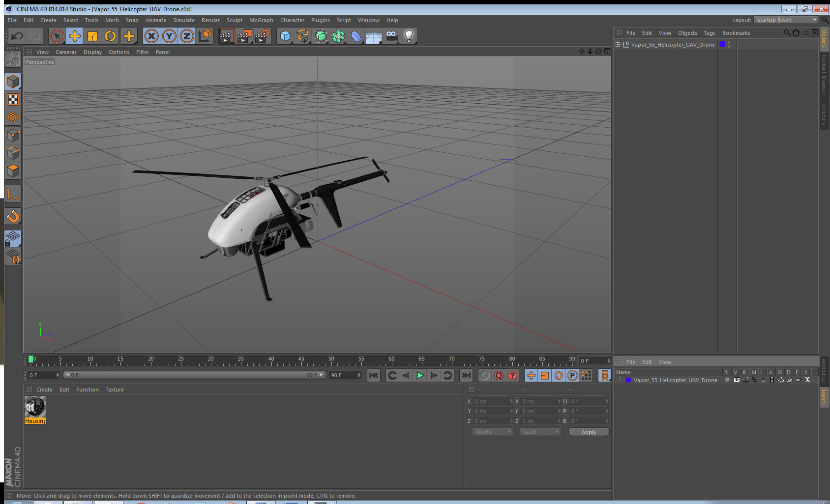Switch coordinate system icon
The image size is (830, 504).
coord(205,36)
